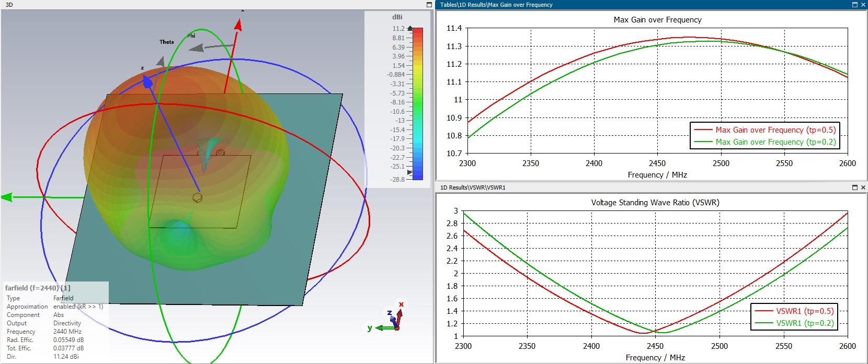
Task: Click the blue z-axis arrowhead on model
Action: (147, 83)
